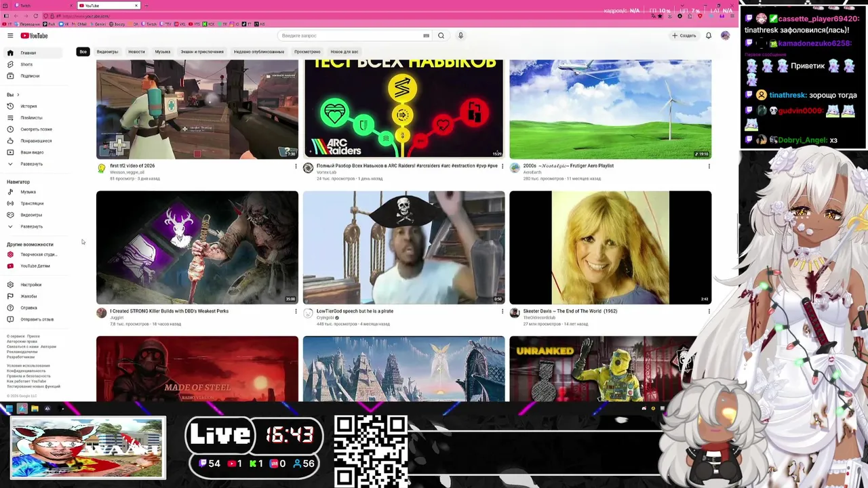The height and width of the screenshot is (488, 868).
Task: Open the LowTierGod speech pirate video title
Action: coord(355,311)
